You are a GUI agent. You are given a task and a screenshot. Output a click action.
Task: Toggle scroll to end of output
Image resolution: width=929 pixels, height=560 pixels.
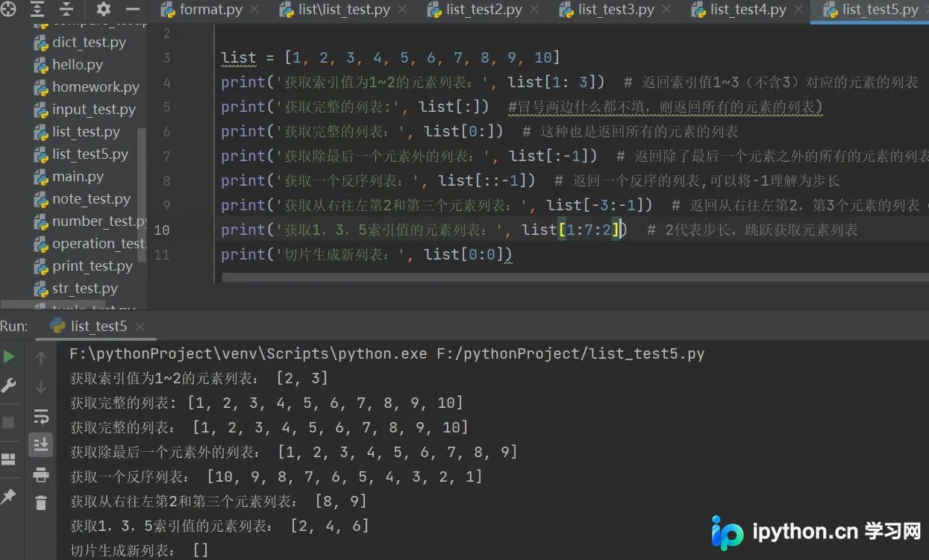pyautogui.click(x=41, y=444)
